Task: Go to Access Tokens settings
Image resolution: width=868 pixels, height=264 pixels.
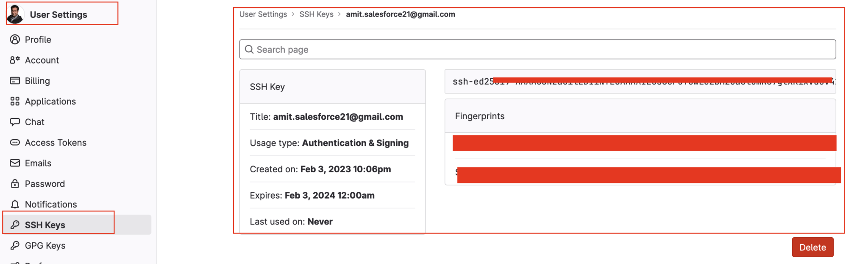Action: tap(56, 143)
